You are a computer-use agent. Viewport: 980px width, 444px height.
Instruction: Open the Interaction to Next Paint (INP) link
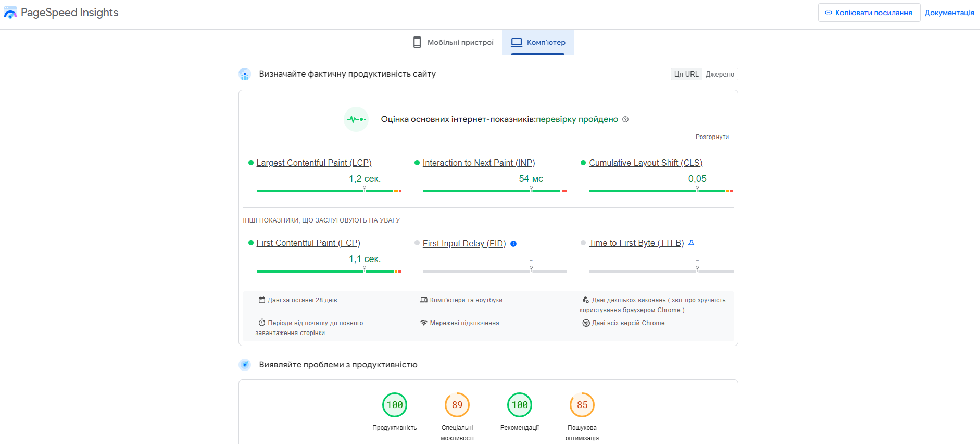[x=479, y=163]
